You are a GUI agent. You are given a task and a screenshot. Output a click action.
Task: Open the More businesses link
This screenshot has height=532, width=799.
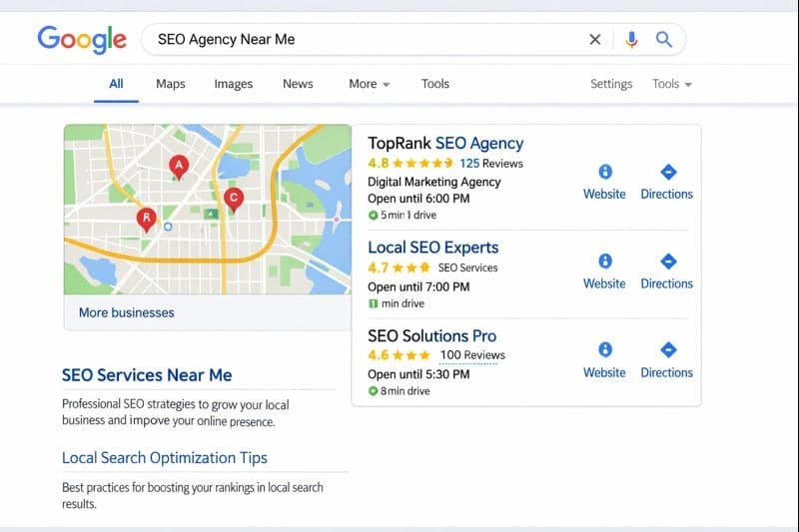click(127, 312)
